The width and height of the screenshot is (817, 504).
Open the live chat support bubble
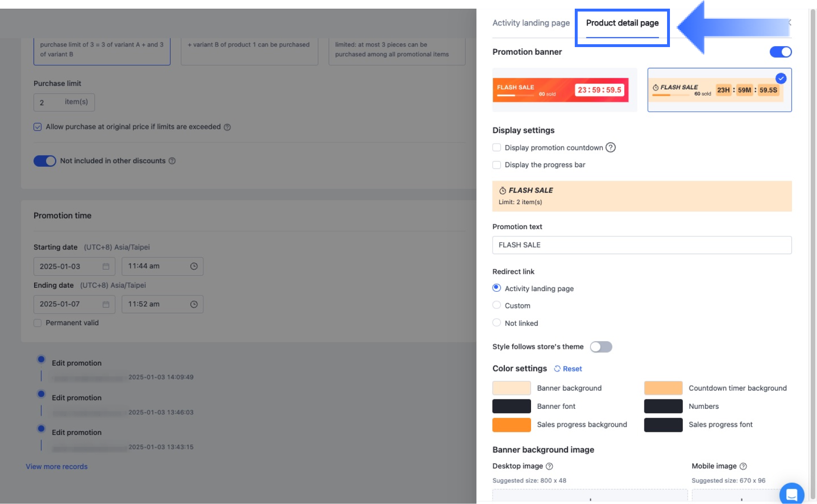(792, 494)
